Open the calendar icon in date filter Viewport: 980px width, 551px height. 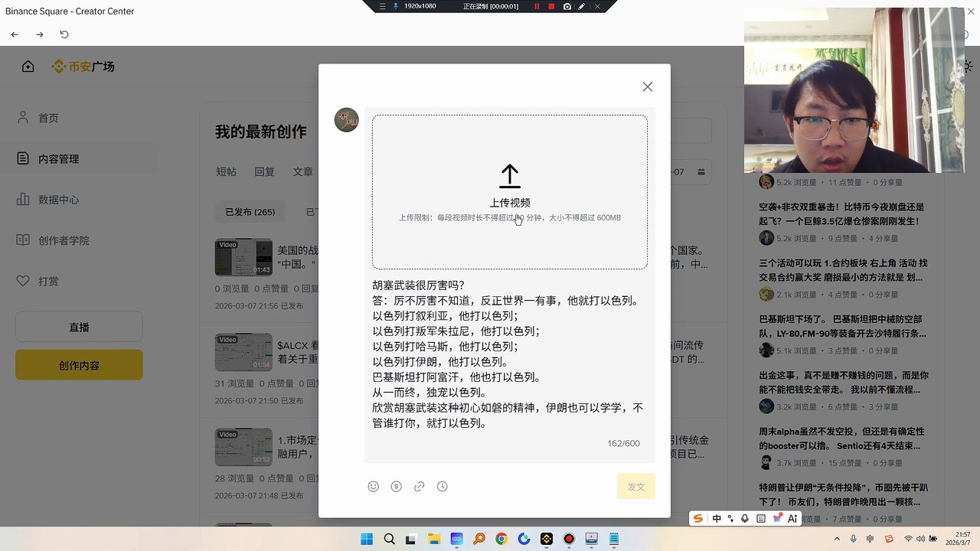pos(701,172)
